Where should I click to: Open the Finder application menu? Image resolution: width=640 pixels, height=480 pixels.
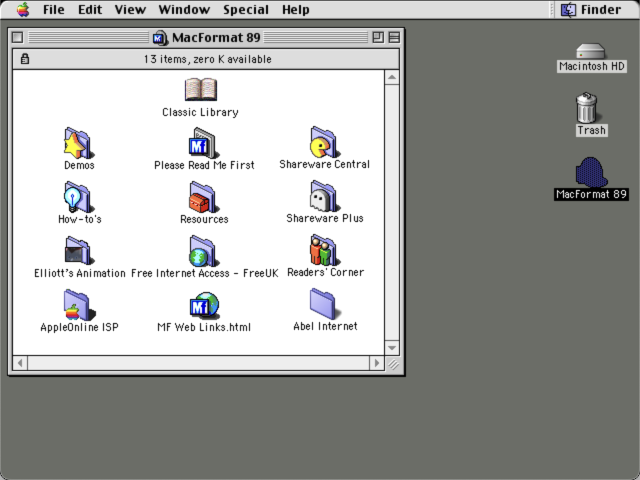click(591, 9)
